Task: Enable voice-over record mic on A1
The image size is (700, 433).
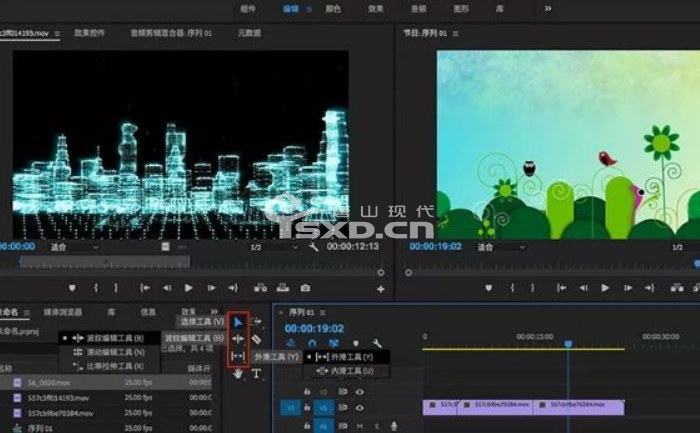Action: (x=394, y=426)
